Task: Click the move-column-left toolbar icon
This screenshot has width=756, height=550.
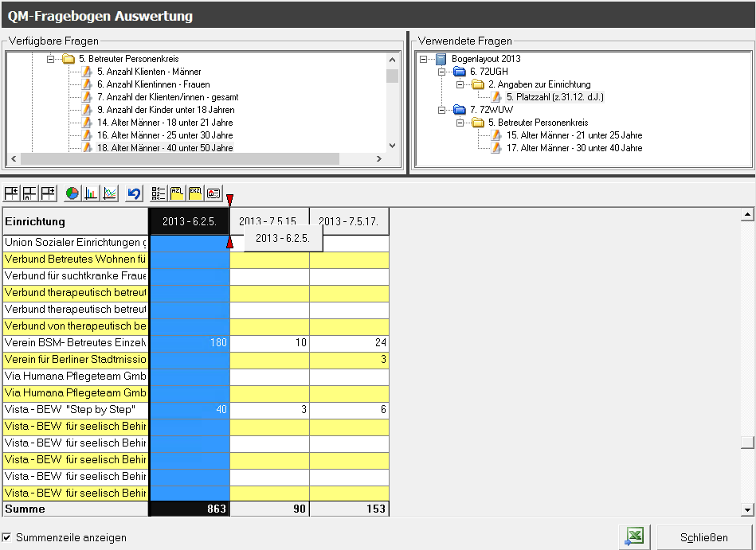Action: pos(11,193)
